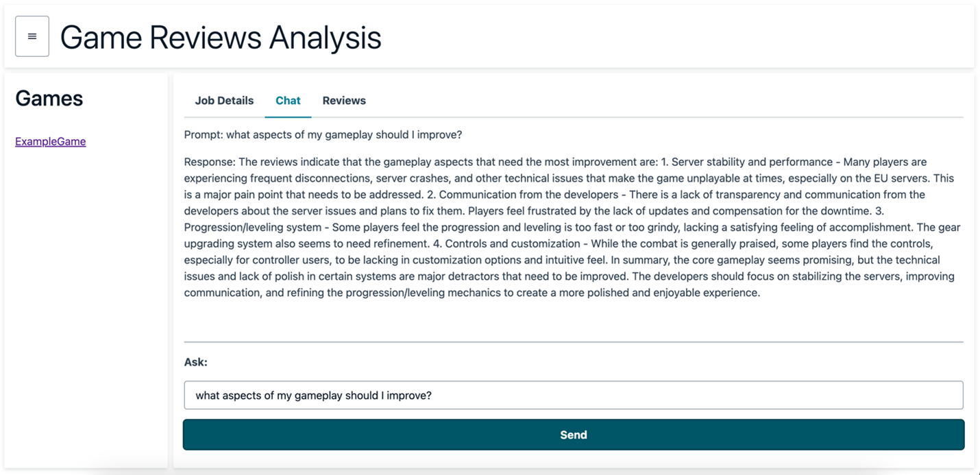Click the Send button
Screen dimensions: 980x475
pos(574,435)
